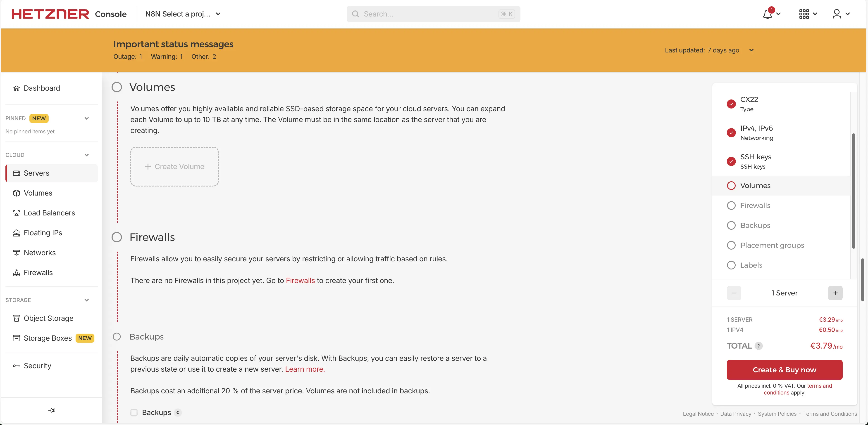Select the Placement groups step radio

[x=731, y=245]
